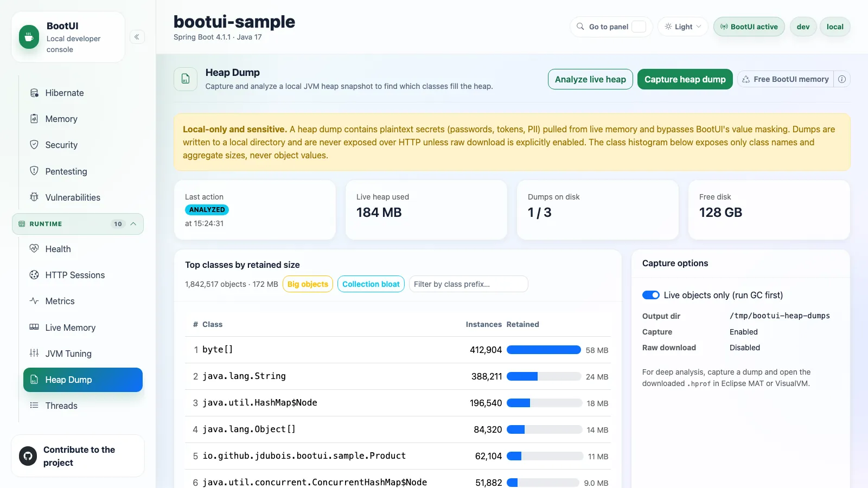
Task: Collapse the sidebar with the double-chevron button
Action: click(137, 37)
